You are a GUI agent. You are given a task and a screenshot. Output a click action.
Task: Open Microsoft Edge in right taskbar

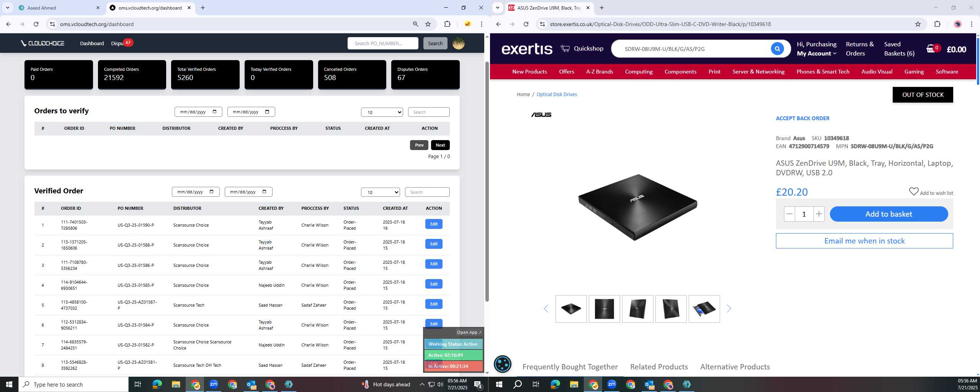555,384
